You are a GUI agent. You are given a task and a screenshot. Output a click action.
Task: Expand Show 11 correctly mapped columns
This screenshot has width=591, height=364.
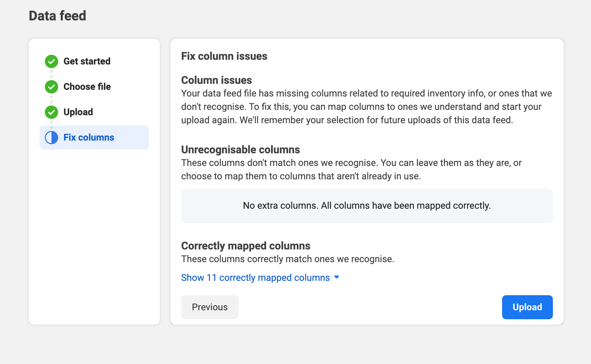pos(260,278)
